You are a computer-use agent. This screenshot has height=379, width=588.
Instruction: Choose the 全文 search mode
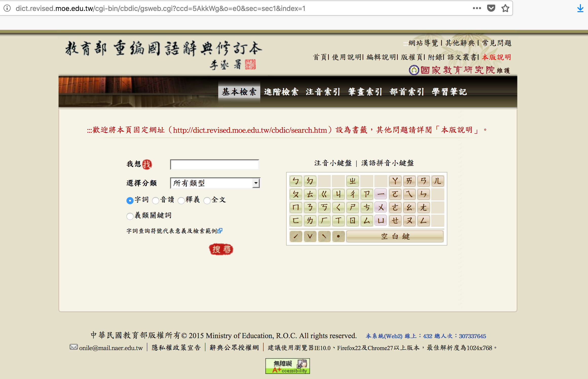[x=207, y=201]
